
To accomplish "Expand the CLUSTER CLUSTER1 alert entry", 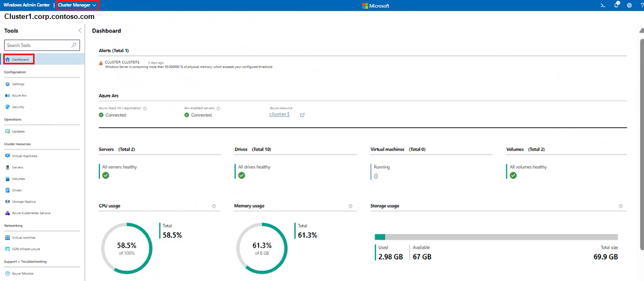I will [x=122, y=62].
